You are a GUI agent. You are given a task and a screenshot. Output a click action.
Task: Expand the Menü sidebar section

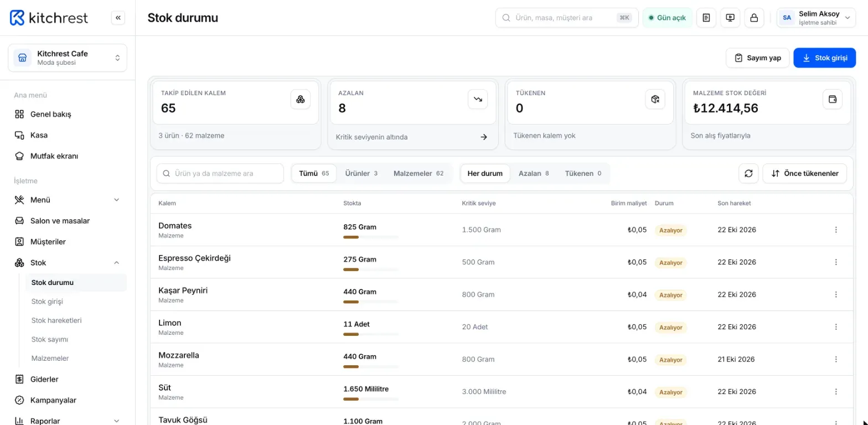pos(68,200)
